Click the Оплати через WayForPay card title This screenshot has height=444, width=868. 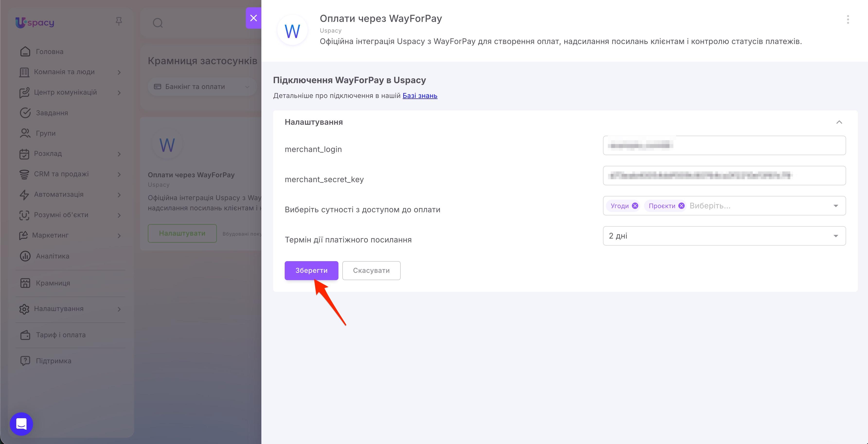pyautogui.click(x=191, y=175)
